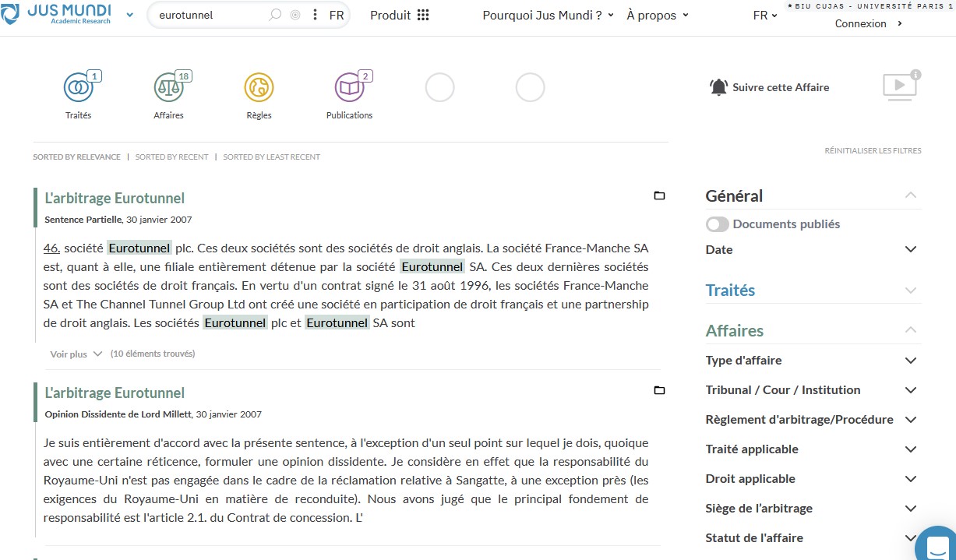Expand Tribunal / Cour / Institution filter
The height and width of the screenshot is (560, 956).
(x=910, y=390)
